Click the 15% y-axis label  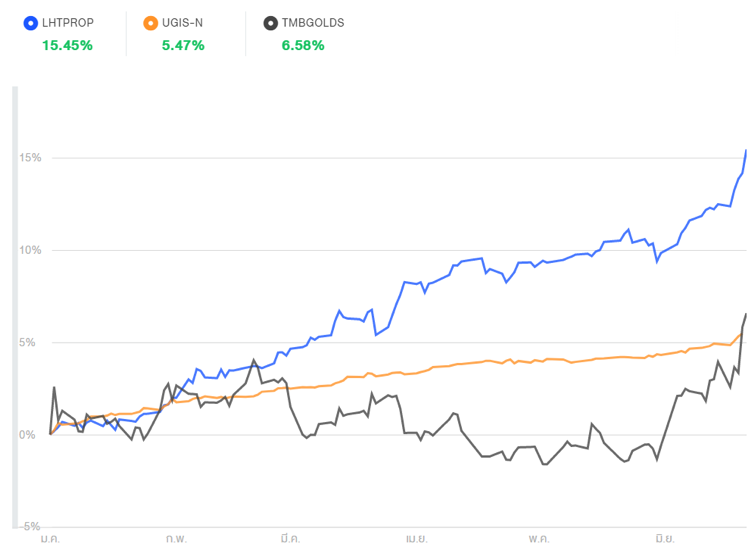27,158
